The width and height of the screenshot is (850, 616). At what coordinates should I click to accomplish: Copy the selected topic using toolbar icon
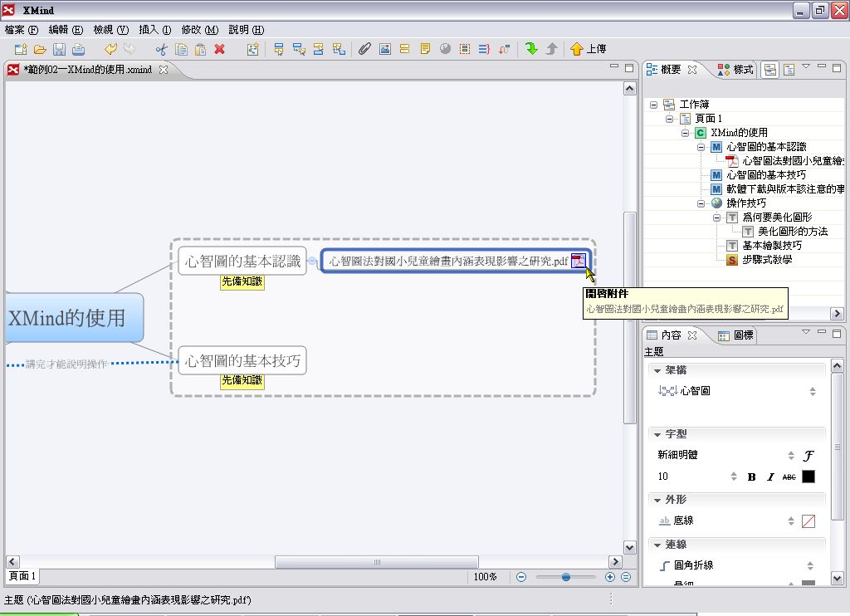pyautogui.click(x=181, y=49)
